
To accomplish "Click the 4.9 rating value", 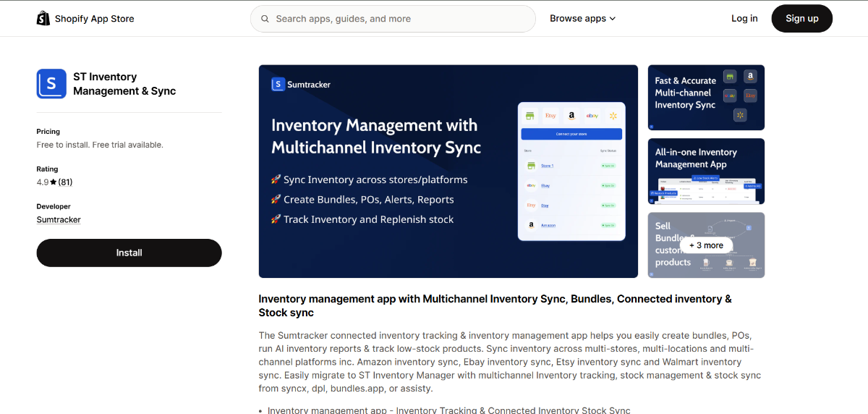I will click(43, 182).
